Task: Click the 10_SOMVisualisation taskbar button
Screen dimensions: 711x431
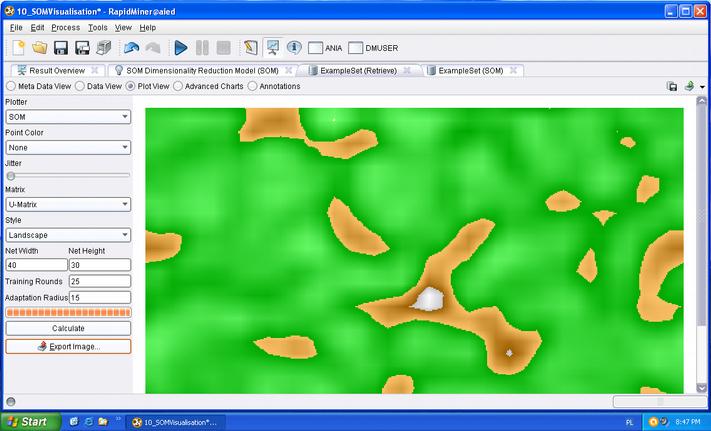Action: click(175, 422)
